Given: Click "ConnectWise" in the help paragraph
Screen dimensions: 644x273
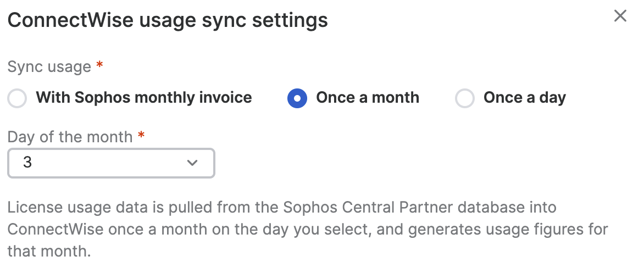Looking at the screenshot, I should point(55,229).
